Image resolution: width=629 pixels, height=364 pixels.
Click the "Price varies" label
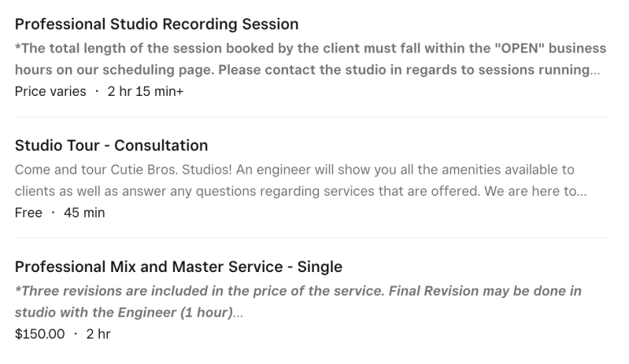click(50, 91)
